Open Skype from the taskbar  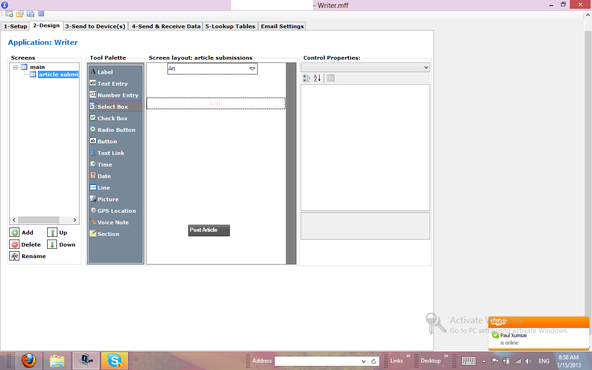coord(114,361)
